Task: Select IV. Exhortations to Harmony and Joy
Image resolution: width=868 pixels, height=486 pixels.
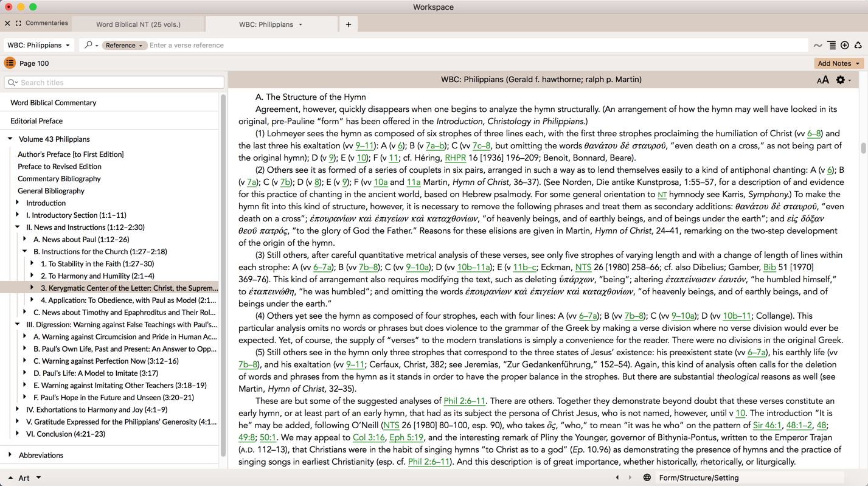Action: point(97,409)
